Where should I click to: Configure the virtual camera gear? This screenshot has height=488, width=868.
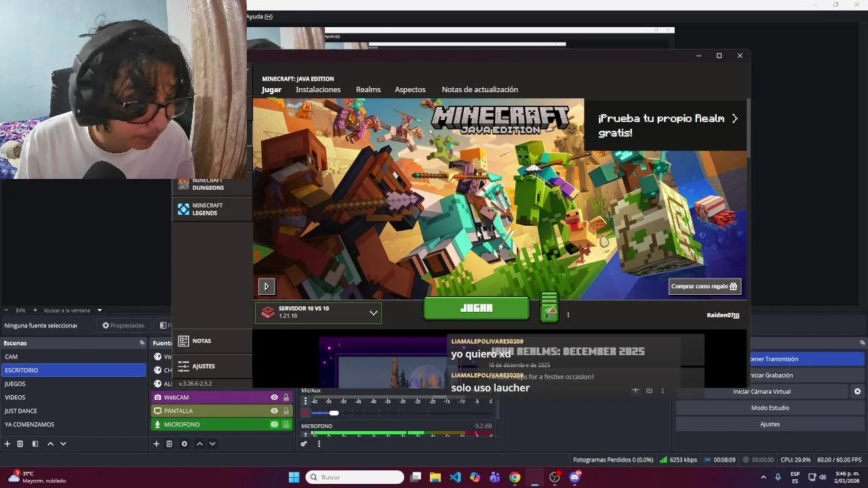(x=857, y=392)
